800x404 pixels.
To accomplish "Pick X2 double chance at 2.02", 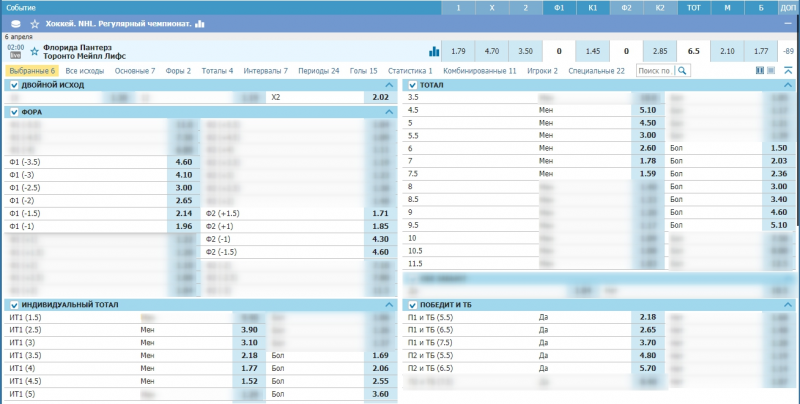I will tap(379, 98).
